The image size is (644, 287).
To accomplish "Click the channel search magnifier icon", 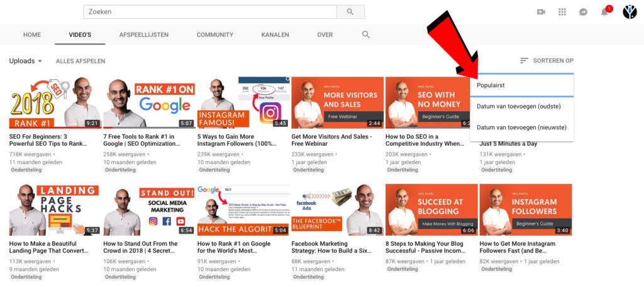I will point(365,35).
